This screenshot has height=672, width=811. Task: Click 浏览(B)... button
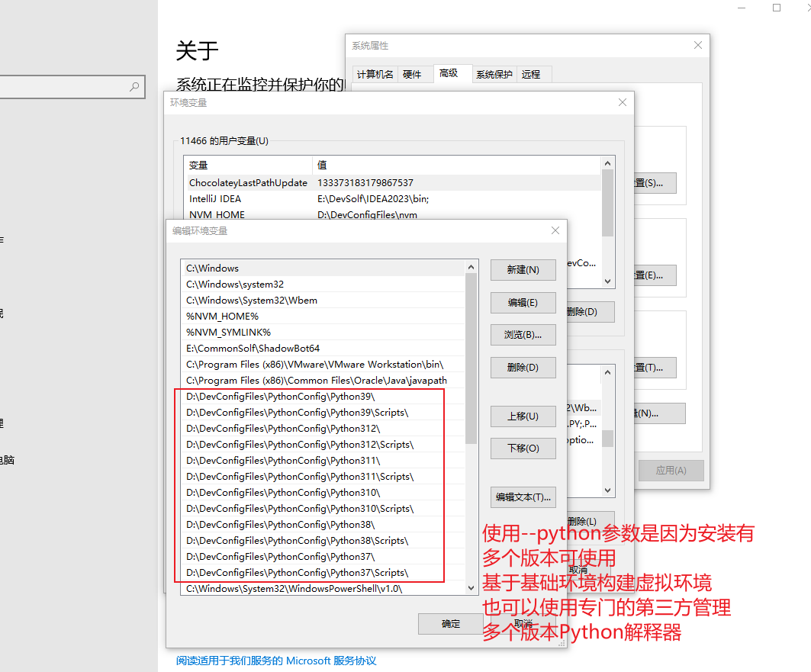click(x=523, y=335)
